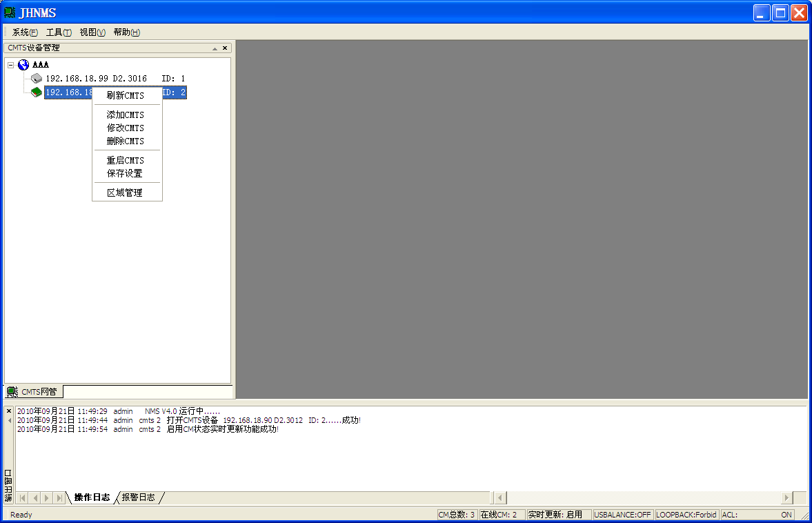Click the log scrollbar right arrow
The width and height of the screenshot is (812, 523).
(786, 497)
